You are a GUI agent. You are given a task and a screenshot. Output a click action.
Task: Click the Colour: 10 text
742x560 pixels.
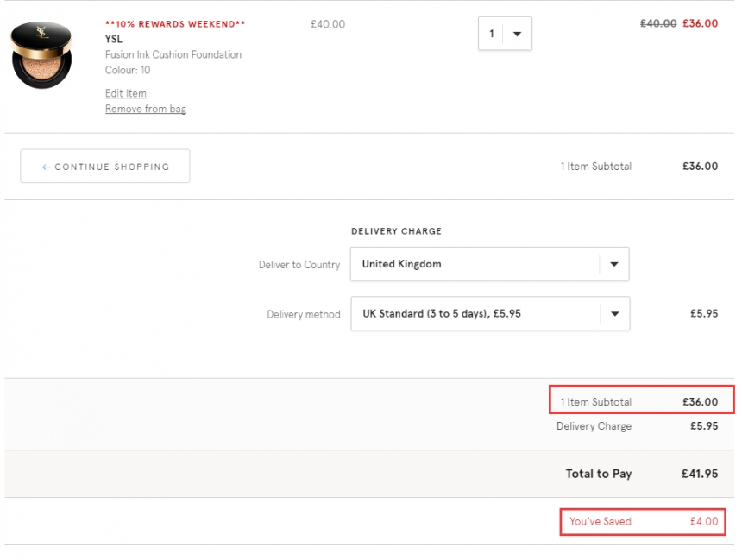(128, 70)
